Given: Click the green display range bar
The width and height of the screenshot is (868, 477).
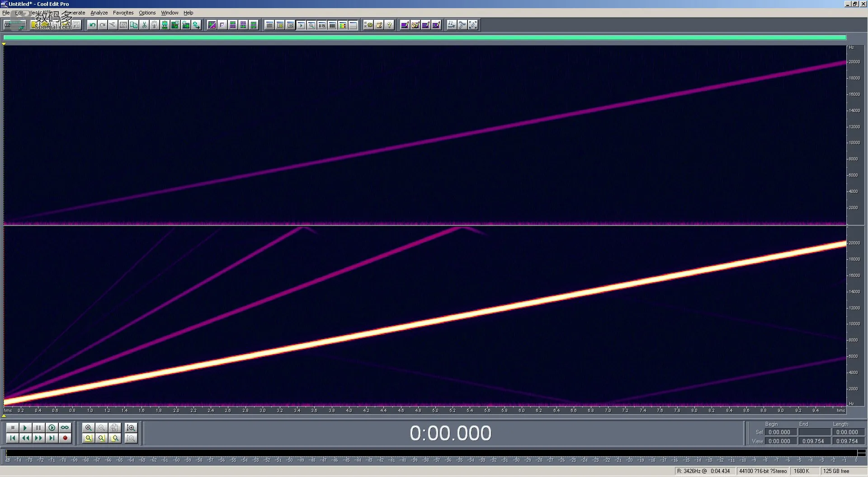Looking at the screenshot, I should [425, 37].
